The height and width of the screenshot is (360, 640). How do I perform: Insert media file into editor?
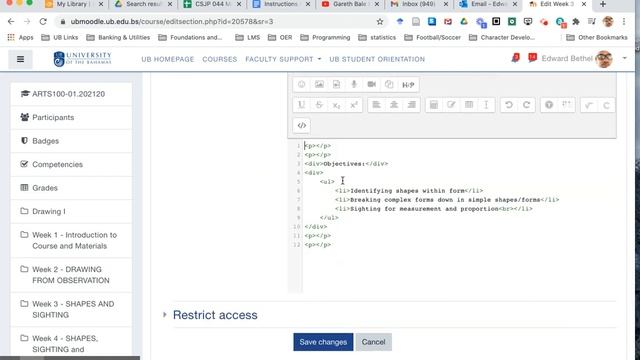pyautogui.click(x=336, y=84)
